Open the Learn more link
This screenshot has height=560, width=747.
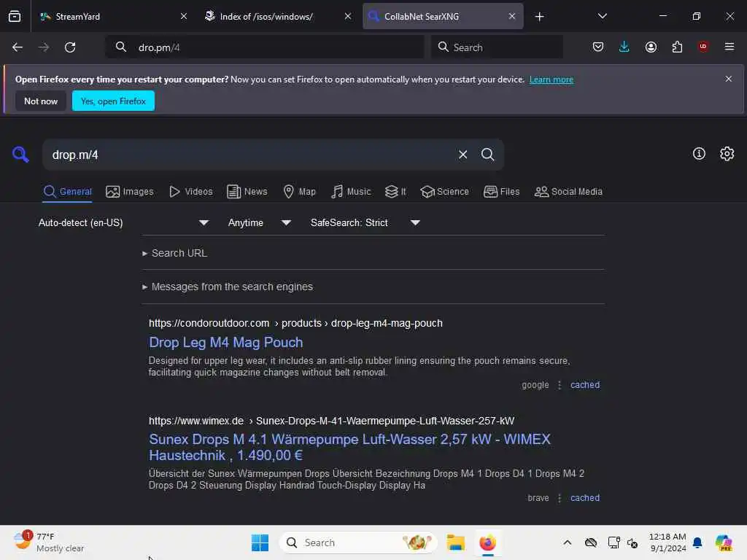(551, 79)
